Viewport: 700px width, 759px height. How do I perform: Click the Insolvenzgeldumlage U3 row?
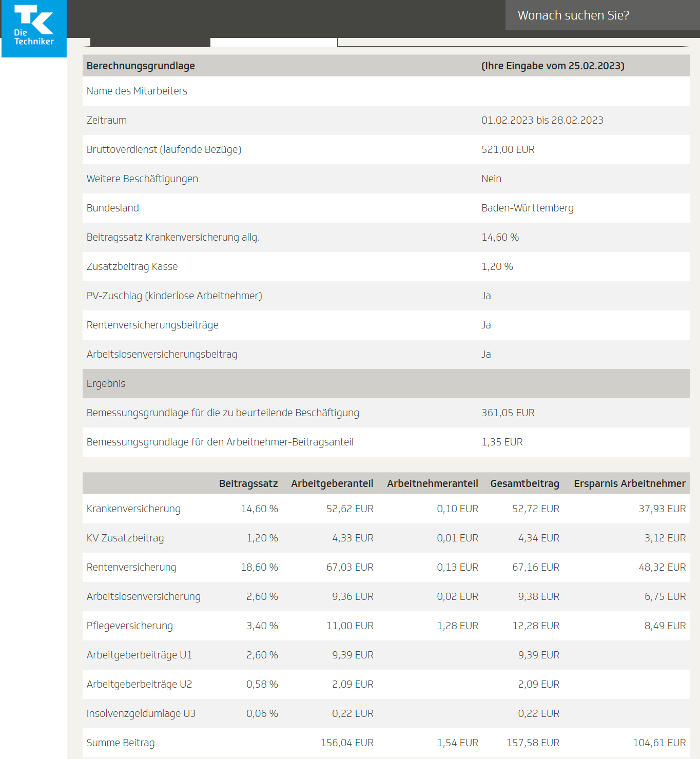[386, 713]
